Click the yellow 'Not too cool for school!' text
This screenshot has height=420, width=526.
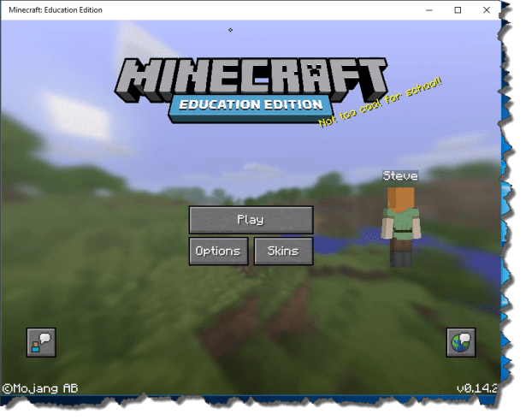pyautogui.click(x=380, y=103)
